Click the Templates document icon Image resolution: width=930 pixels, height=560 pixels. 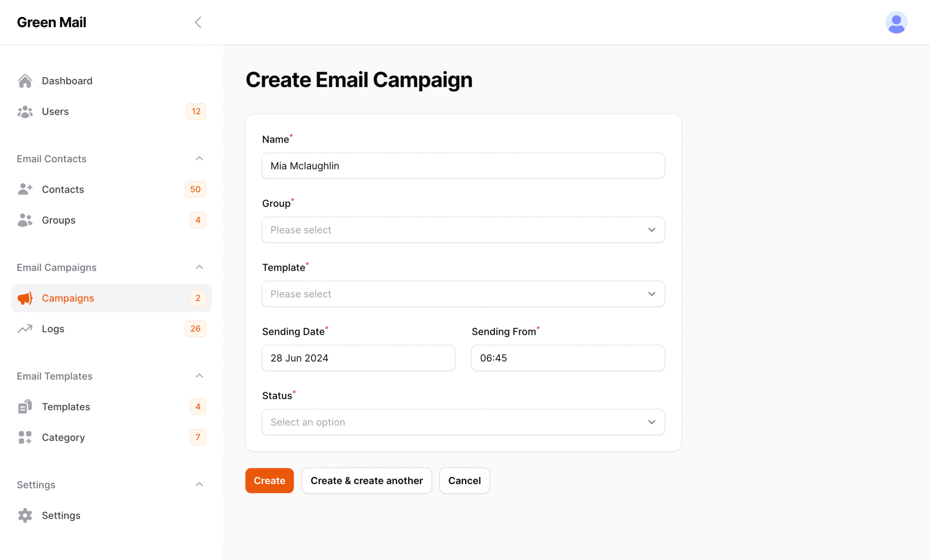(x=25, y=406)
